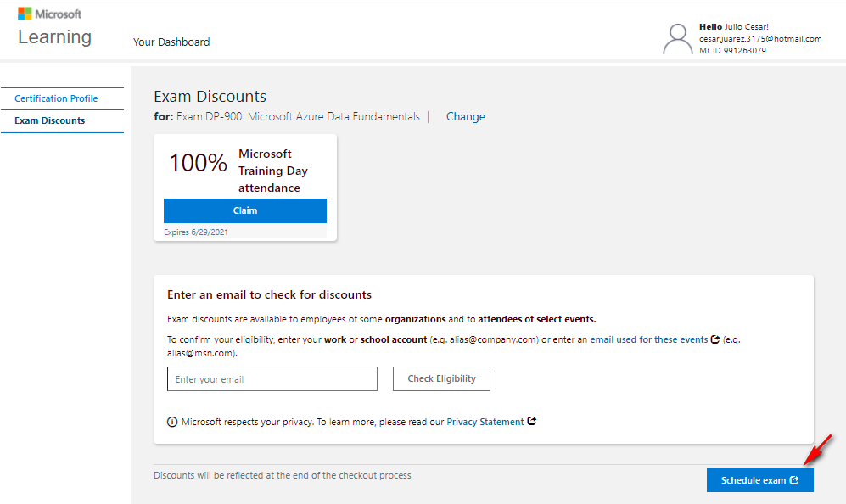Select the Exam Discounts sidebar tab
Screen dimensions: 846x504
coord(50,120)
